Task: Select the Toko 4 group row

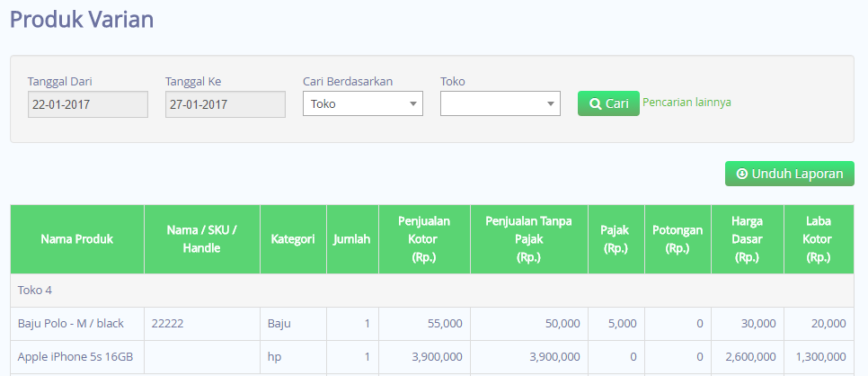Action: 432,290
